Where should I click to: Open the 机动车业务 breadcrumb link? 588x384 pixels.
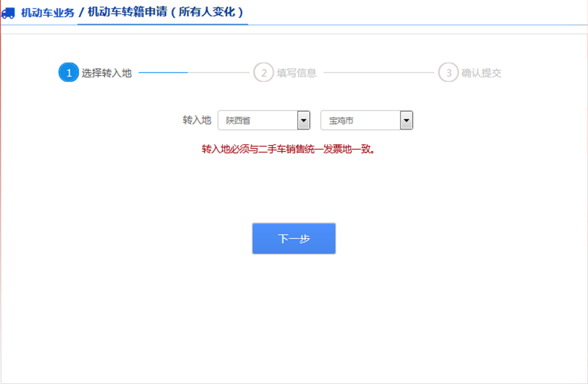48,13
